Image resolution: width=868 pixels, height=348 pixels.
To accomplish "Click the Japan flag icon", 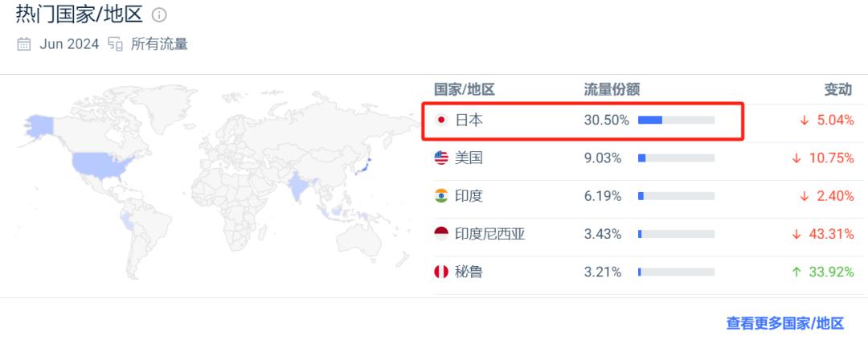I will point(441,120).
